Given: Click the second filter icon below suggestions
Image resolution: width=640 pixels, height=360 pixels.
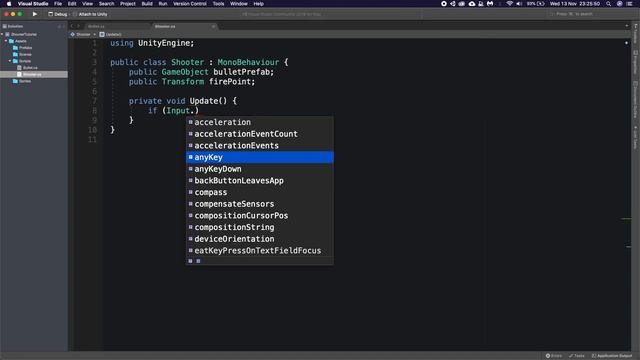Looking at the screenshot, I should pos(198,261).
